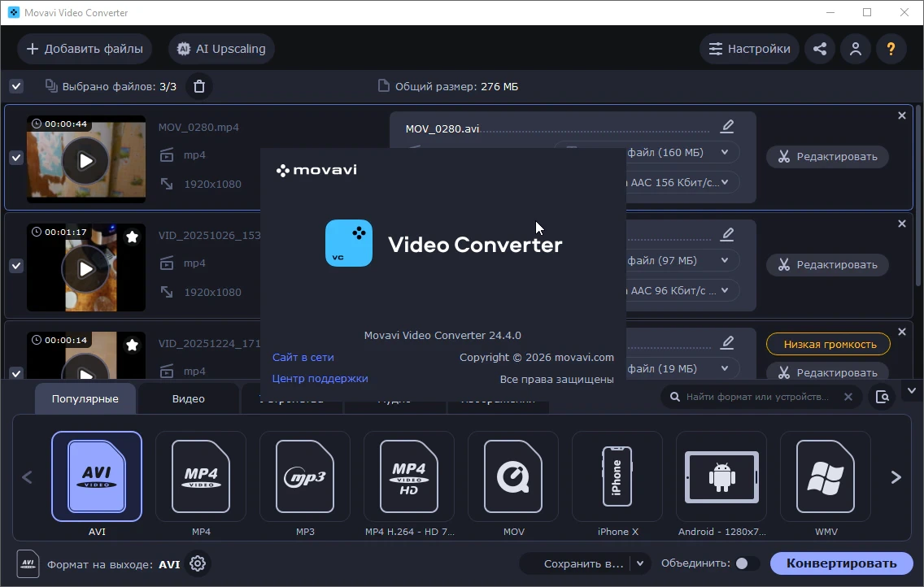
Task: Collapse format panel with chevron
Action: (x=912, y=390)
